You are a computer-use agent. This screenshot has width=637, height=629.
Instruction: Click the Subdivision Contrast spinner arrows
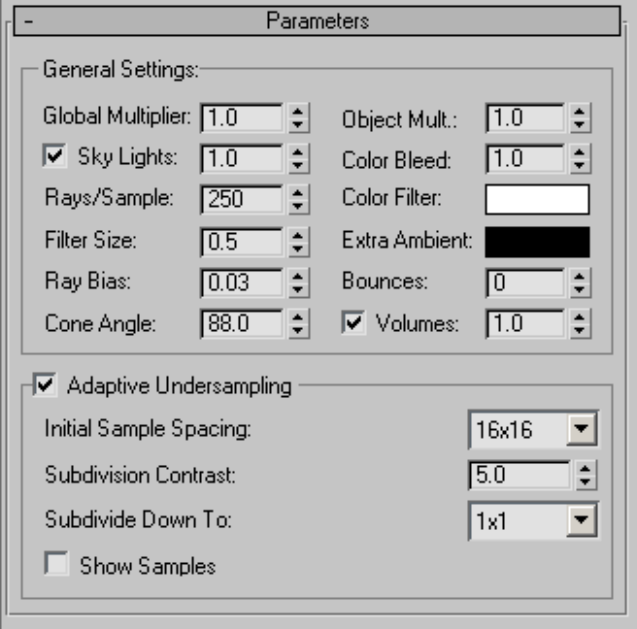[584, 475]
